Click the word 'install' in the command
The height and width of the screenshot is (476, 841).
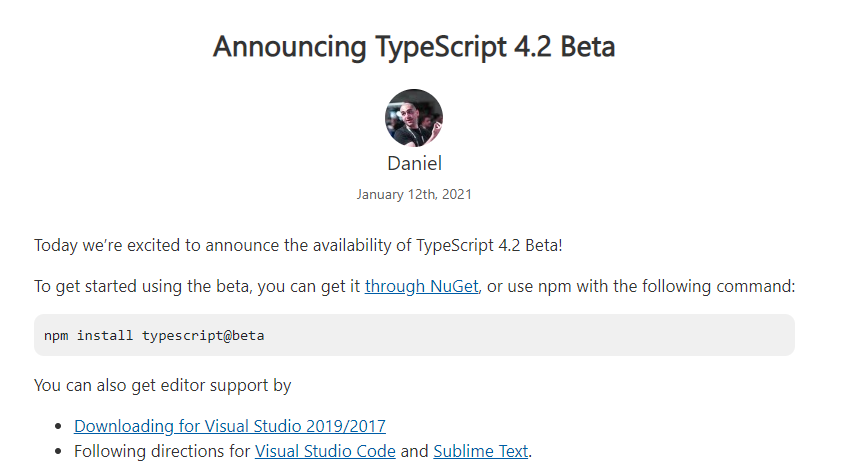tap(105, 335)
